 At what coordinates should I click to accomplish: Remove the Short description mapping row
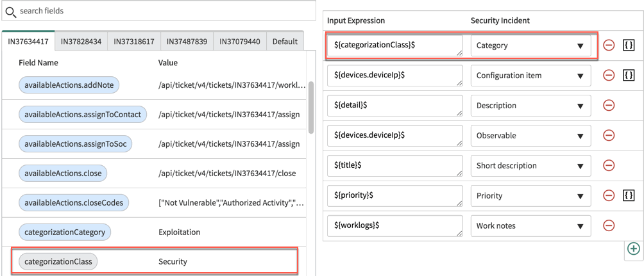[x=608, y=166]
